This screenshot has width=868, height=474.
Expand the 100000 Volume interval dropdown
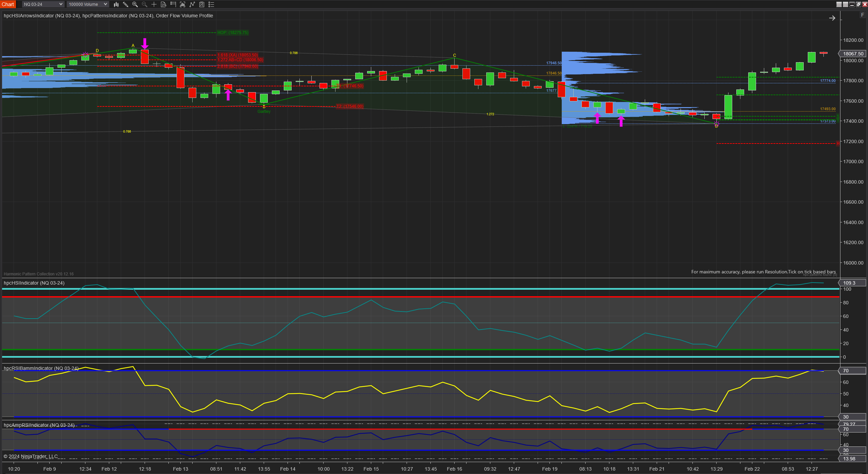[x=88, y=4]
